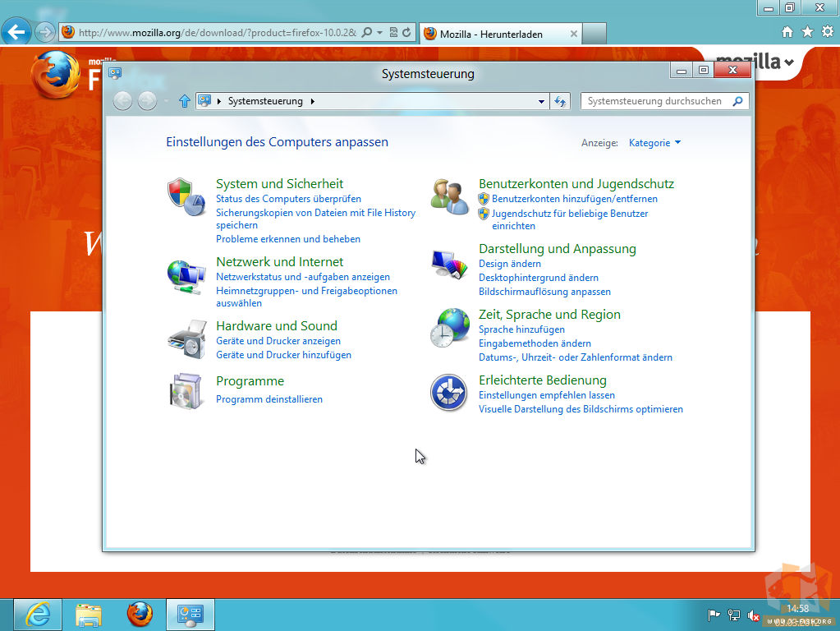The width and height of the screenshot is (840, 631).
Task: Click Programm deinstallieren link
Action: [269, 399]
